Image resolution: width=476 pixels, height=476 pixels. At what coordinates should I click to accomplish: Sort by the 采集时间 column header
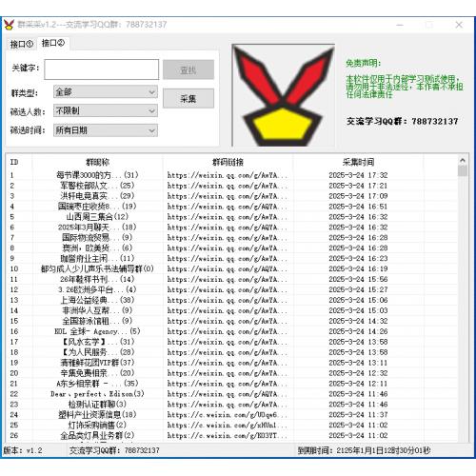tap(358, 162)
